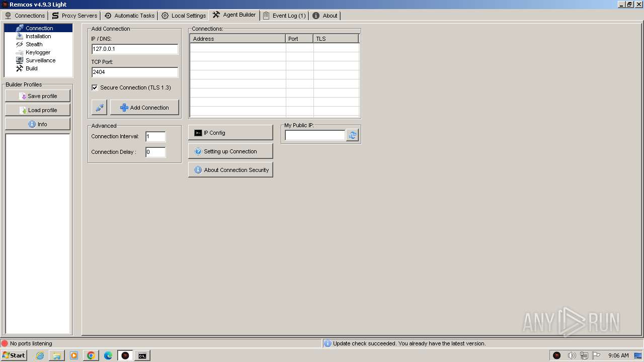Focus the Connection Interval field

click(155, 136)
